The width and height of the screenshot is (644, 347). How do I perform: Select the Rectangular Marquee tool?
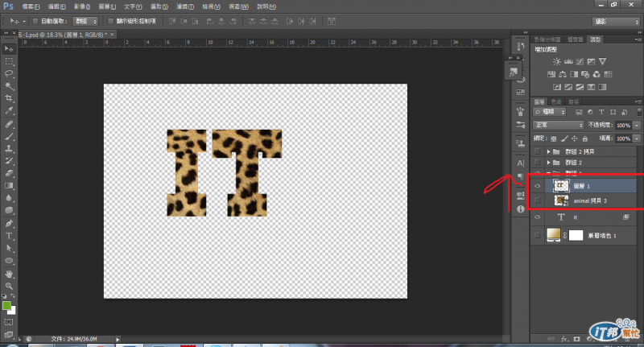pos(9,61)
